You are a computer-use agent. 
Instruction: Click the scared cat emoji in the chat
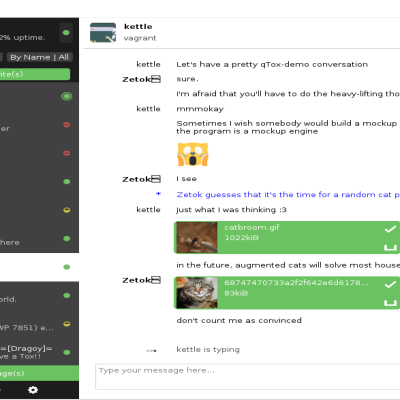pos(193,154)
